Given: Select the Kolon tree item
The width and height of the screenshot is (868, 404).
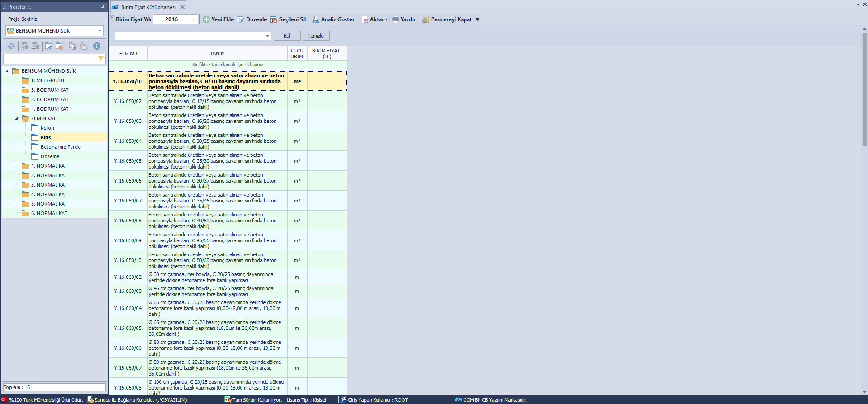Looking at the screenshot, I should coord(47,128).
